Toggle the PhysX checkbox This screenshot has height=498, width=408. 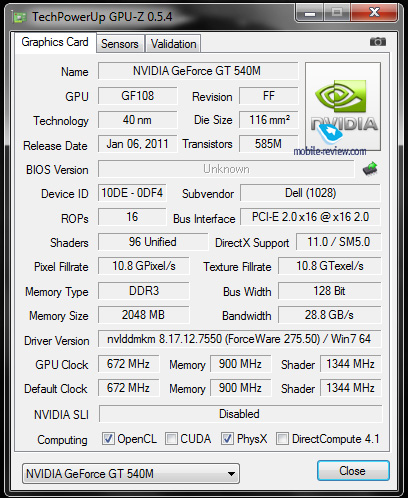[x=227, y=438]
